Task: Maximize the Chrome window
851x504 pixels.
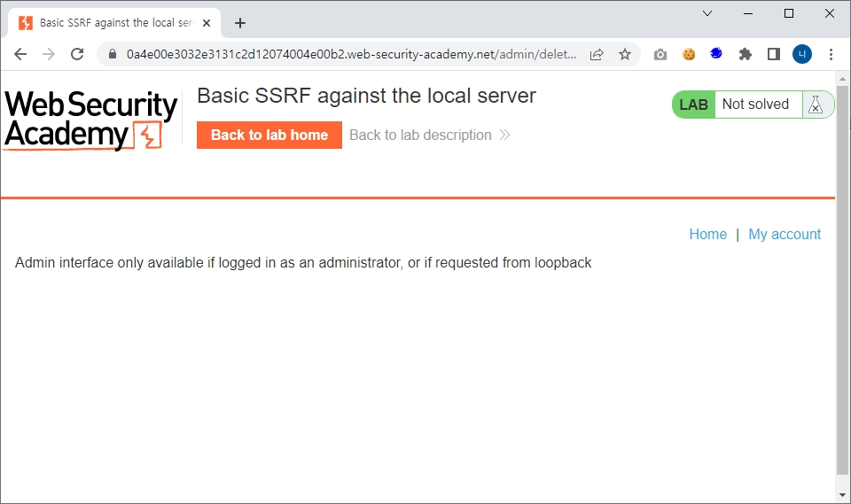Action: coord(789,13)
